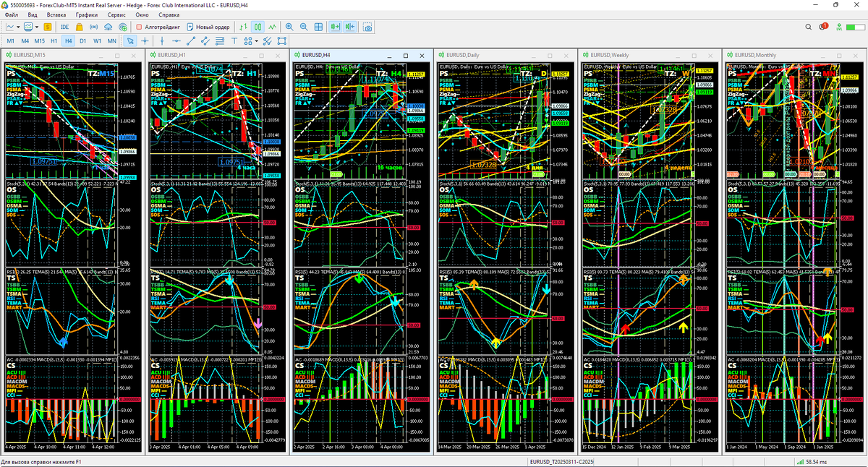Select the M4 timeframe button
Image resolution: width=868 pixels, height=467 pixels.
(x=25, y=41)
